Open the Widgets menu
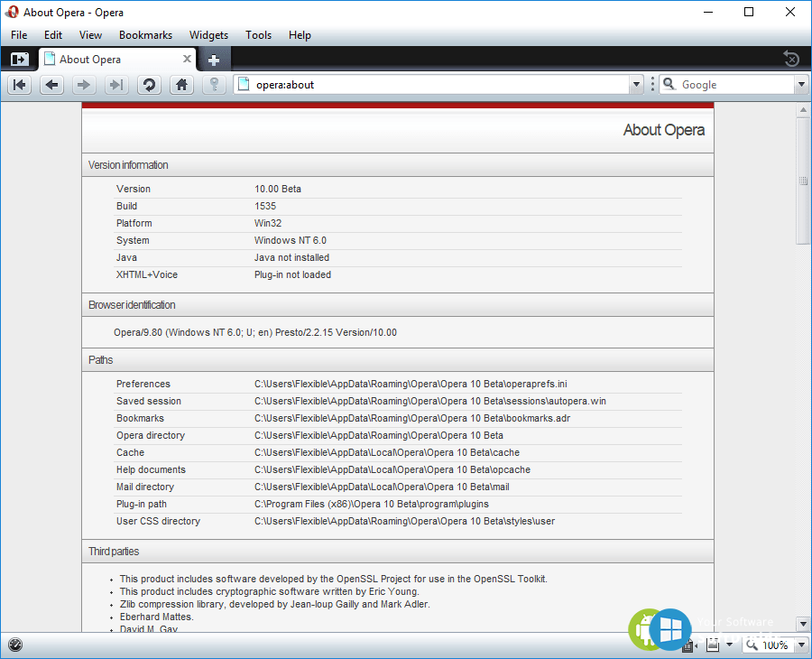Screen dimensions: 812x659 [x=208, y=34]
